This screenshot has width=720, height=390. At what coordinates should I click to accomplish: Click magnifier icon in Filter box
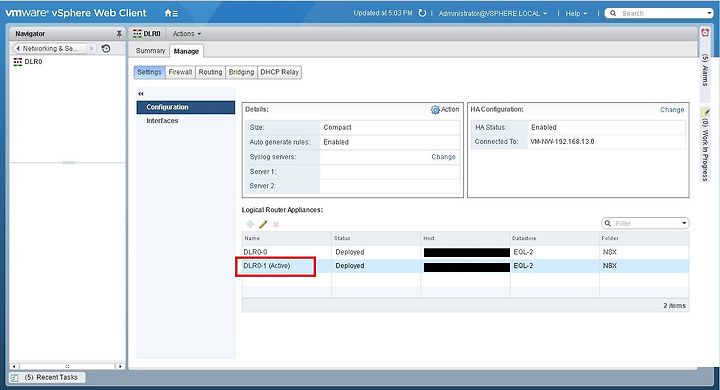[x=608, y=223]
